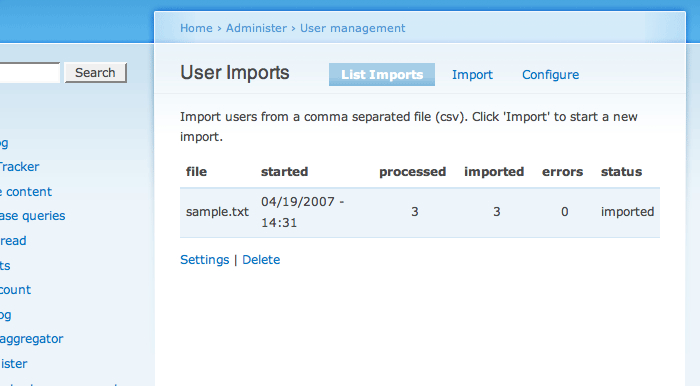The height and width of the screenshot is (386, 700).
Task: Switch to the Import tab
Action: (472, 75)
